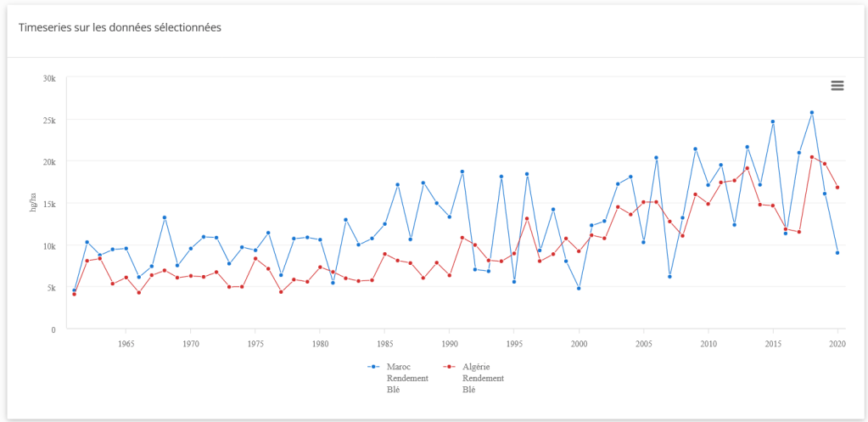
Task: Click the last blue Maroc point in 2020
Action: click(837, 253)
